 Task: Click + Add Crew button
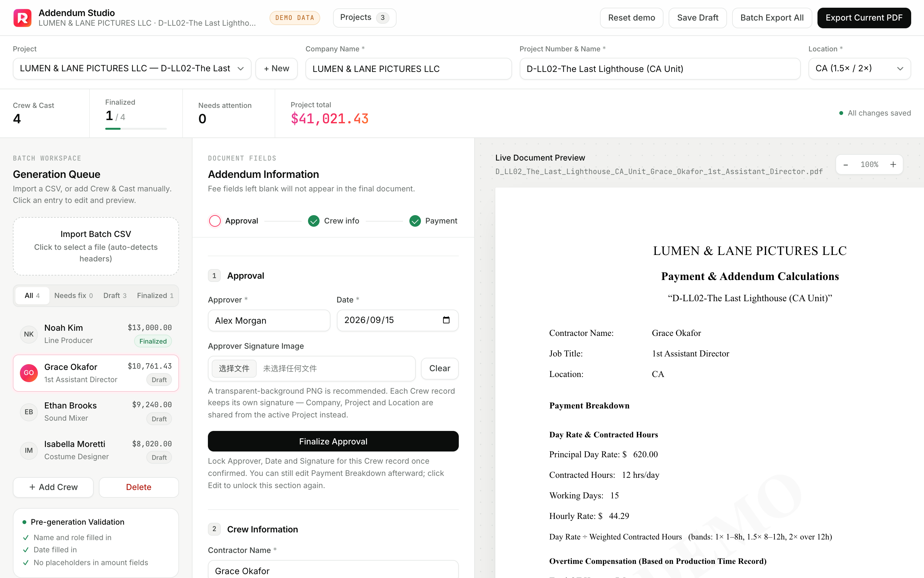tap(53, 487)
